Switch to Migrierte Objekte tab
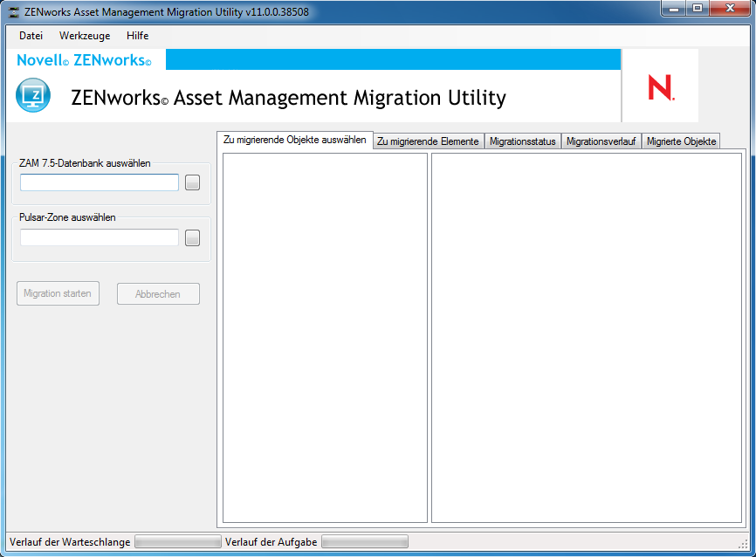Screen dimensions: 756x557 tap(681, 141)
